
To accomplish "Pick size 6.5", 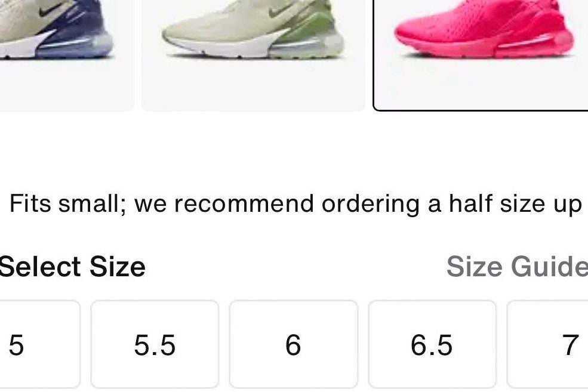I will point(432,344).
